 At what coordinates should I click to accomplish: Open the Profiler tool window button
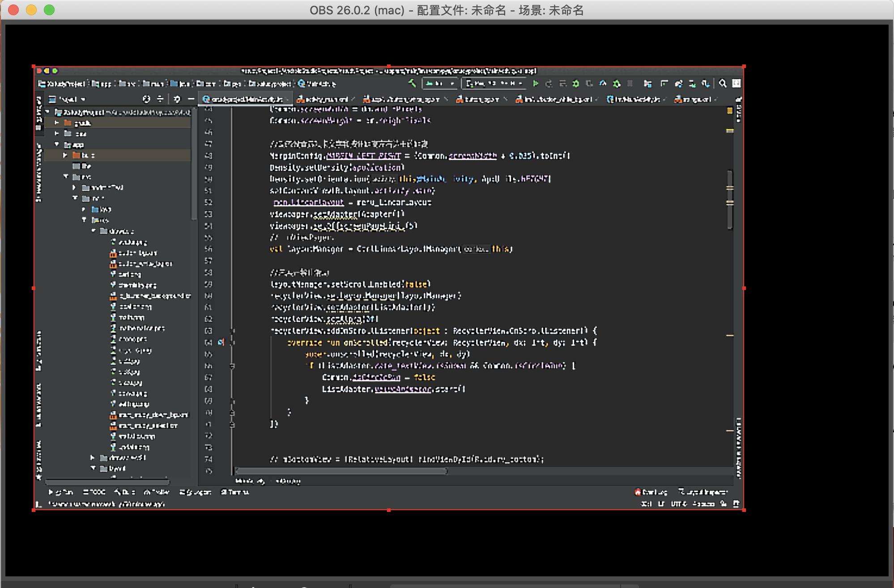coord(157,492)
